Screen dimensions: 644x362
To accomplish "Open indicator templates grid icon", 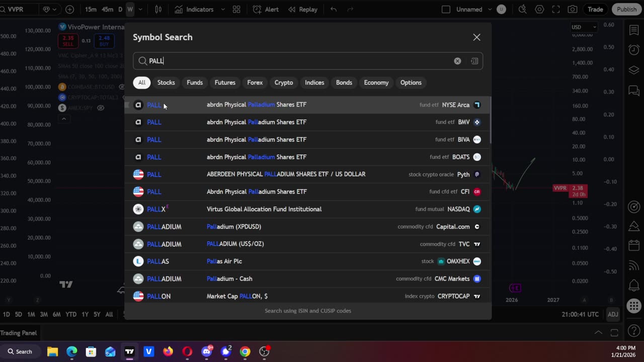I will [x=236, y=9].
